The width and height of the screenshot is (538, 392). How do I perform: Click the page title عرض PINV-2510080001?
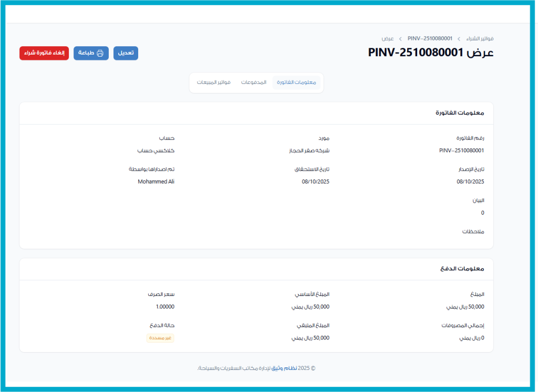[x=431, y=53]
